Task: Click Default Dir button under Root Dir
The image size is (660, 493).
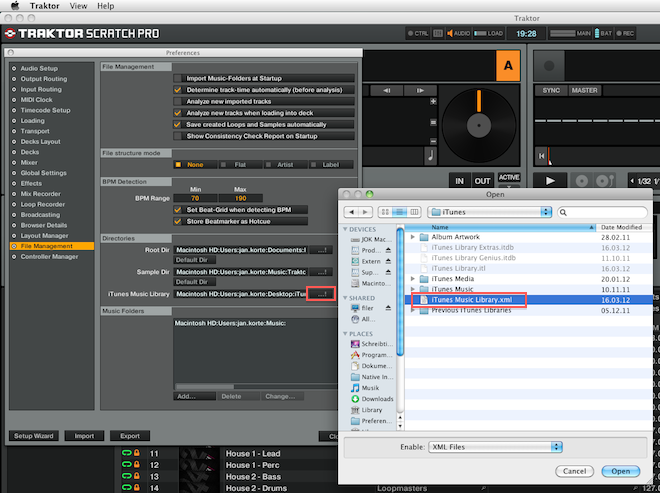Action: 194,260
